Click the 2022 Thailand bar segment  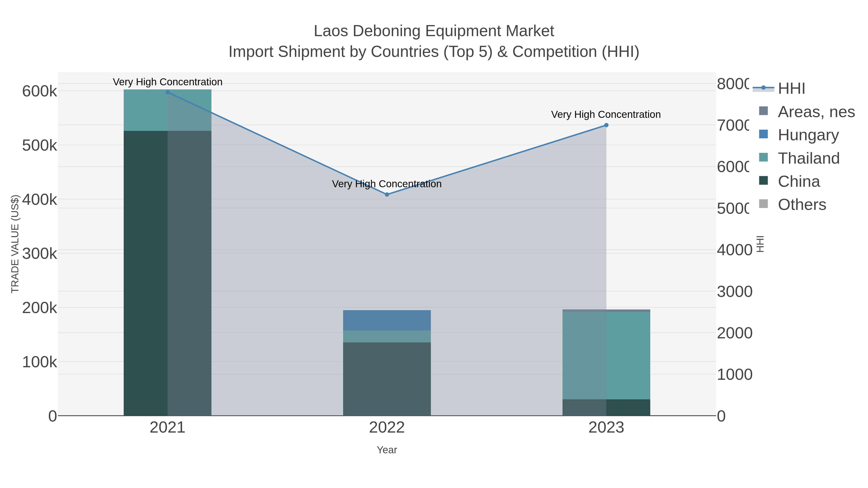[387, 336]
